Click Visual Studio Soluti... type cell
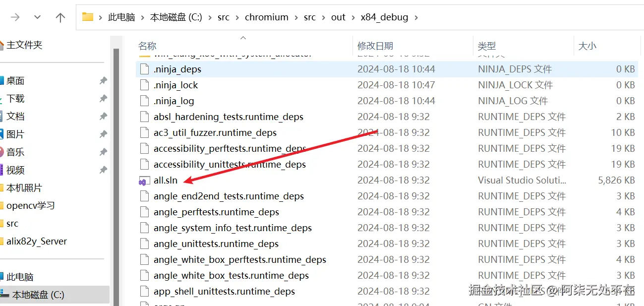 522,181
